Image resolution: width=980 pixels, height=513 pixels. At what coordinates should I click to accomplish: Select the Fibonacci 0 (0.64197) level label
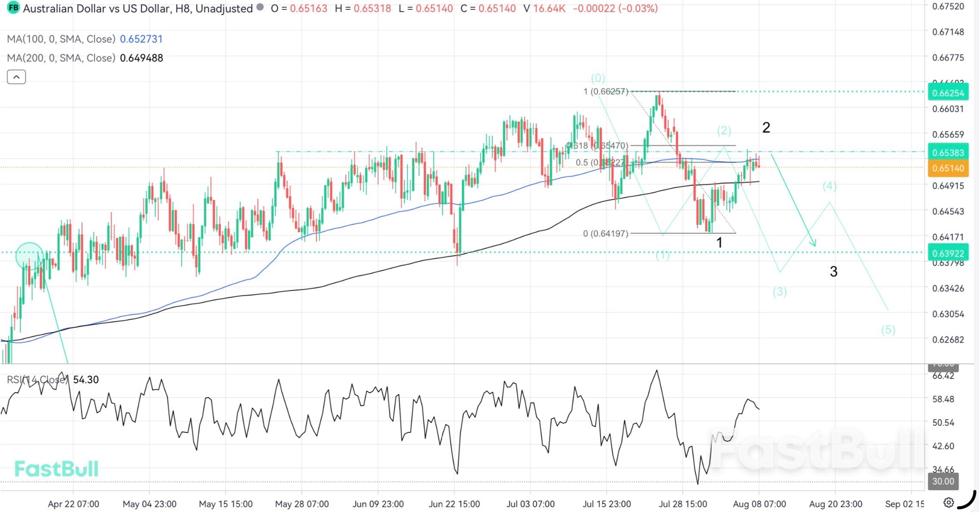(x=605, y=234)
